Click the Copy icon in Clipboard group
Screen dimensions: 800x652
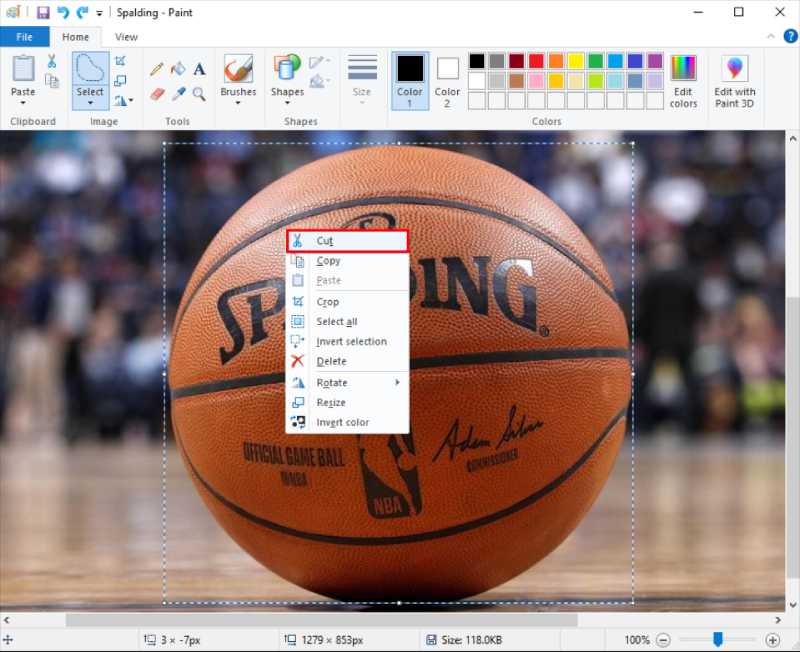[52, 81]
